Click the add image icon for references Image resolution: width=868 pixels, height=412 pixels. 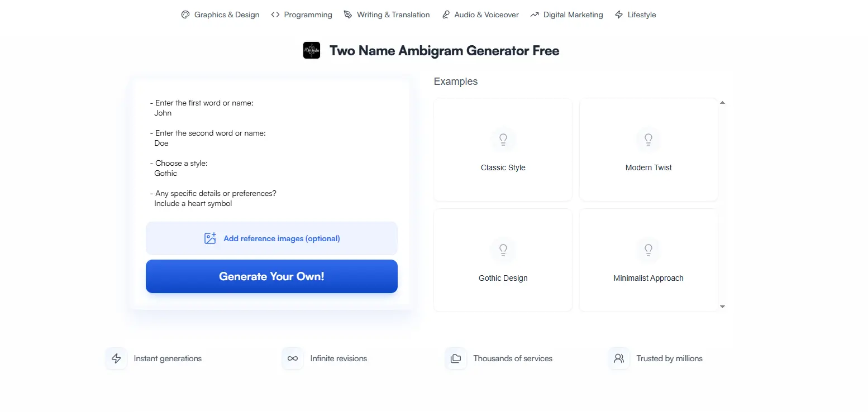[x=210, y=238]
